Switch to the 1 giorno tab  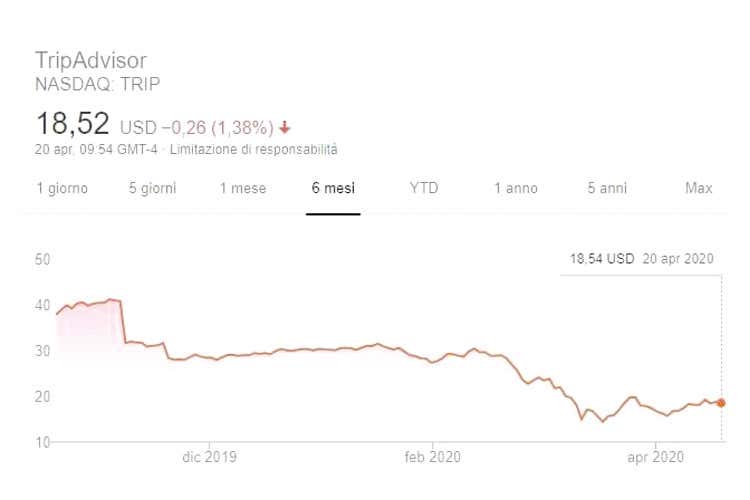click(x=62, y=188)
